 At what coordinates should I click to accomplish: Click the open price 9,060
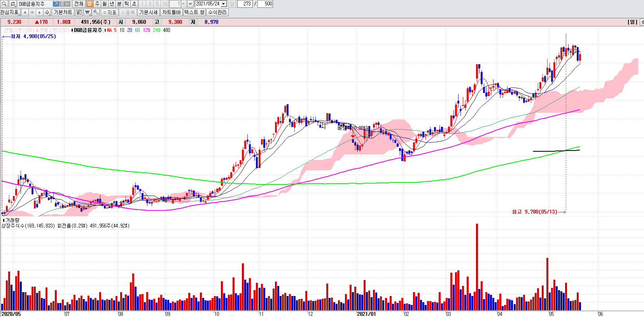pyautogui.click(x=139, y=22)
